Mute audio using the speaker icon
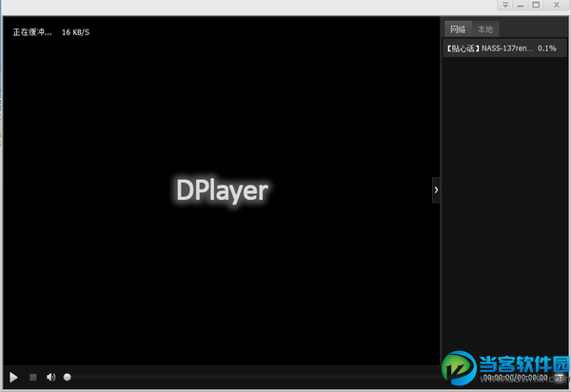 (51, 377)
